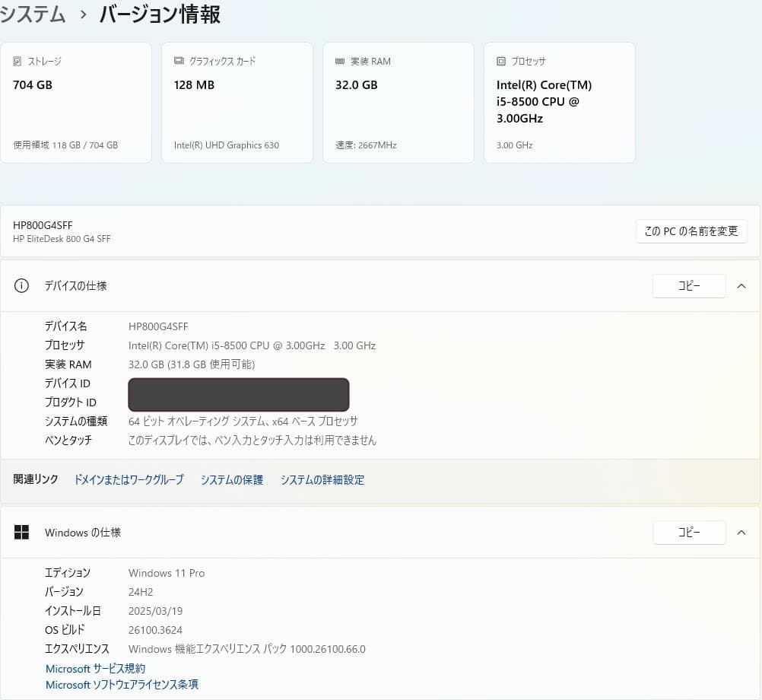Open the ドメインまたはワークグループ link
This screenshot has height=700, width=762.
click(x=128, y=479)
